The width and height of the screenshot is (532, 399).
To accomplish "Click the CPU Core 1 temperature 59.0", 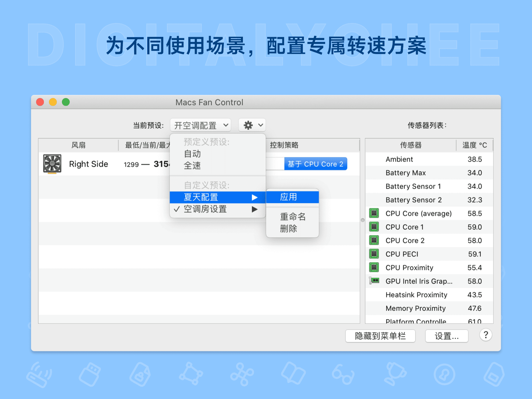I will pos(475,227).
